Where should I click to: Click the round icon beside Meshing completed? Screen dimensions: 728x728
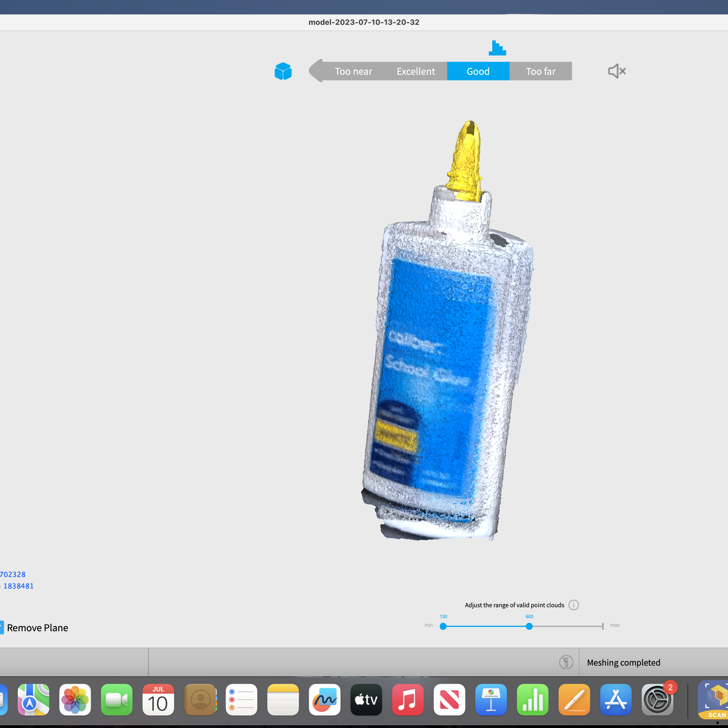pos(566,662)
